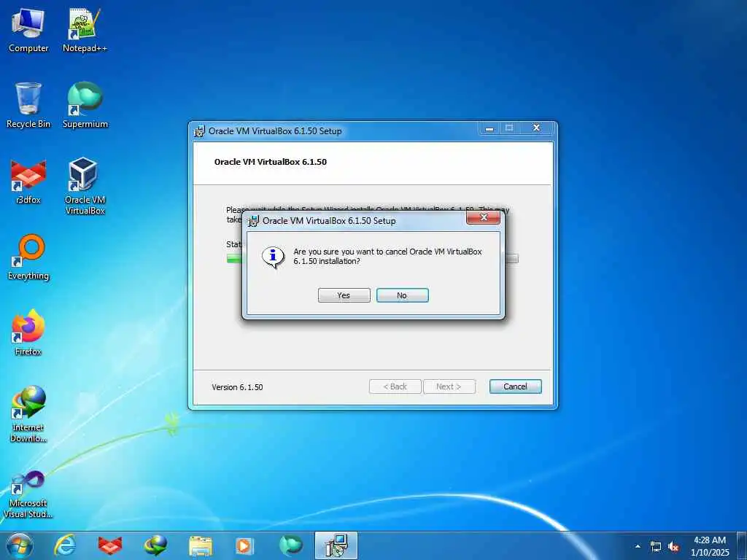Close the VirtualBox setup wizard window
Screen dimensions: 747x560
536,128
